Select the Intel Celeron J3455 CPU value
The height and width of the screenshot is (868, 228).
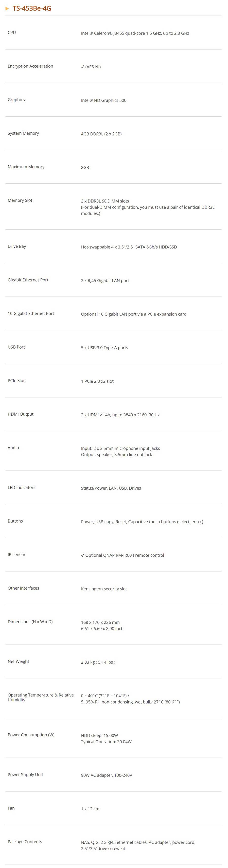point(135,33)
